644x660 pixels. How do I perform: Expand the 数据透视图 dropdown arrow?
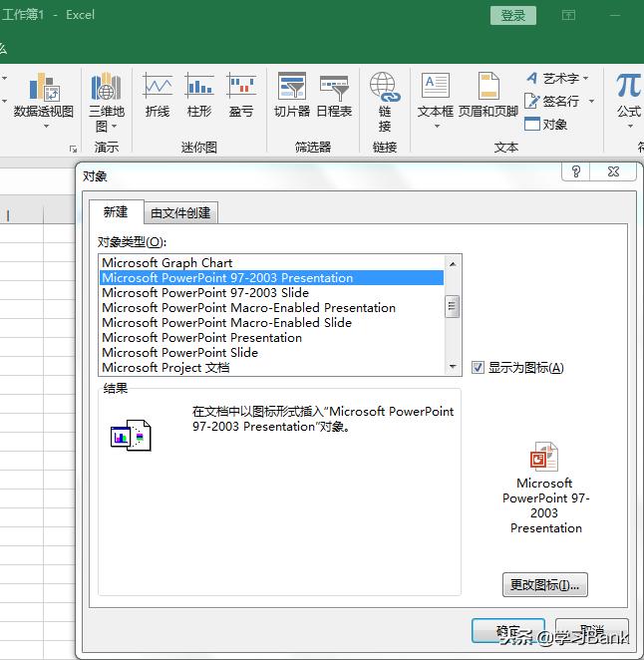46,126
